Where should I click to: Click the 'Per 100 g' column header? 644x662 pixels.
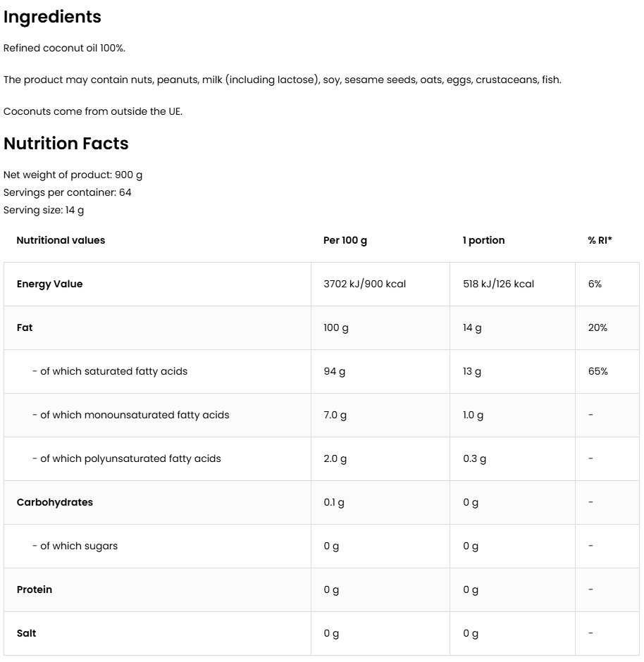click(345, 240)
